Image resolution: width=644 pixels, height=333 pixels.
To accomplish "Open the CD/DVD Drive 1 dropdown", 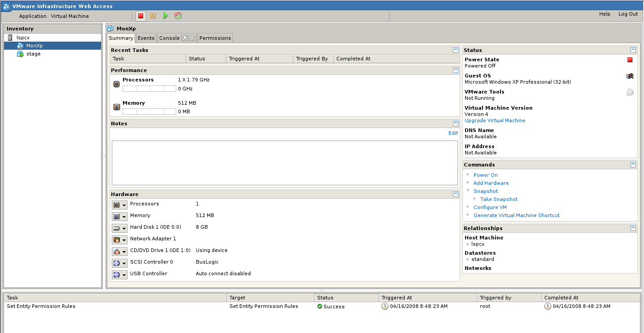I will [x=119, y=251].
